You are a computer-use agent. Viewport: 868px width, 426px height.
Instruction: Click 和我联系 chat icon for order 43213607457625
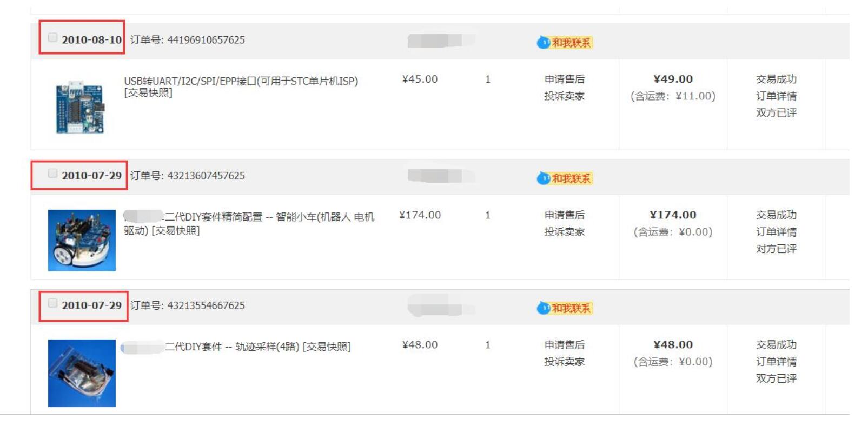tap(565, 178)
